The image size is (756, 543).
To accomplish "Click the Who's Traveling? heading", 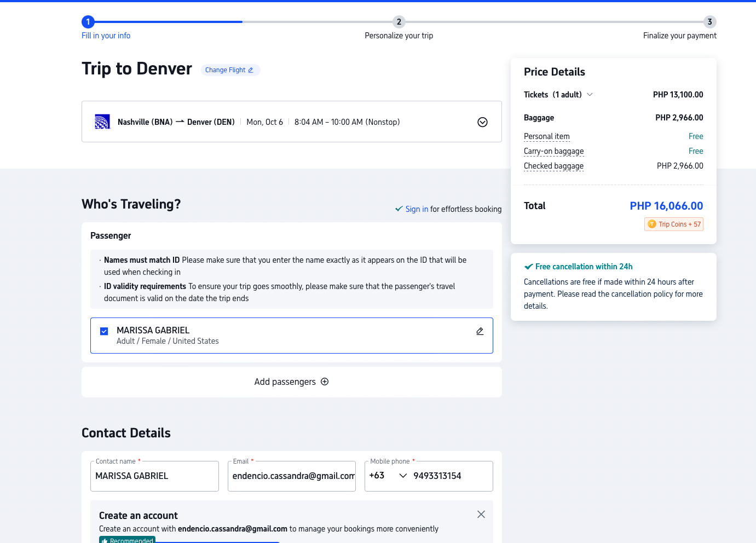I will [131, 204].
